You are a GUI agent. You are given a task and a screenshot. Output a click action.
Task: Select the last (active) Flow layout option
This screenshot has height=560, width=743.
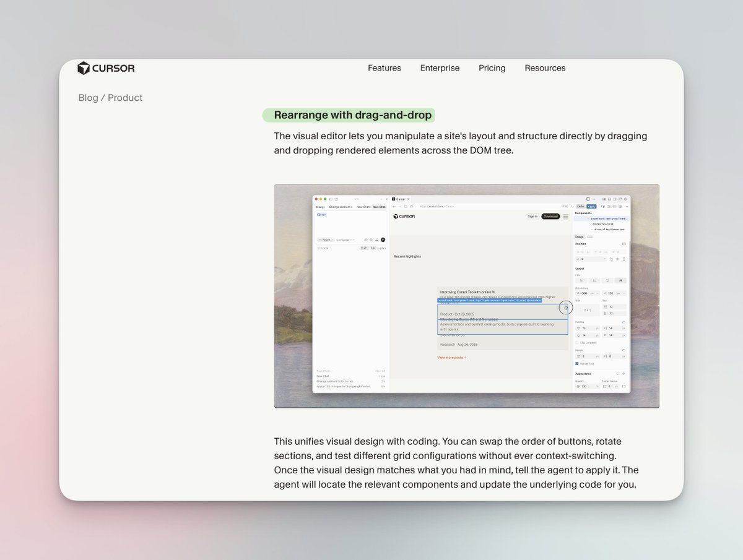click(x=620, y=280)
